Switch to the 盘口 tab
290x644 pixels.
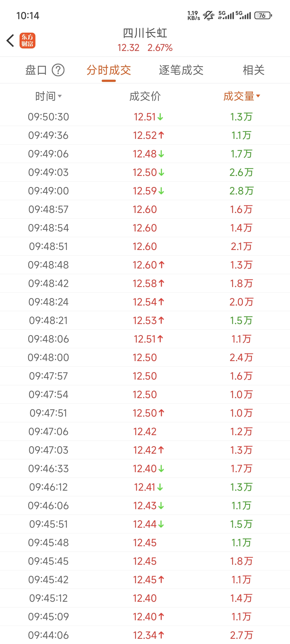click(x=36, y=70)
